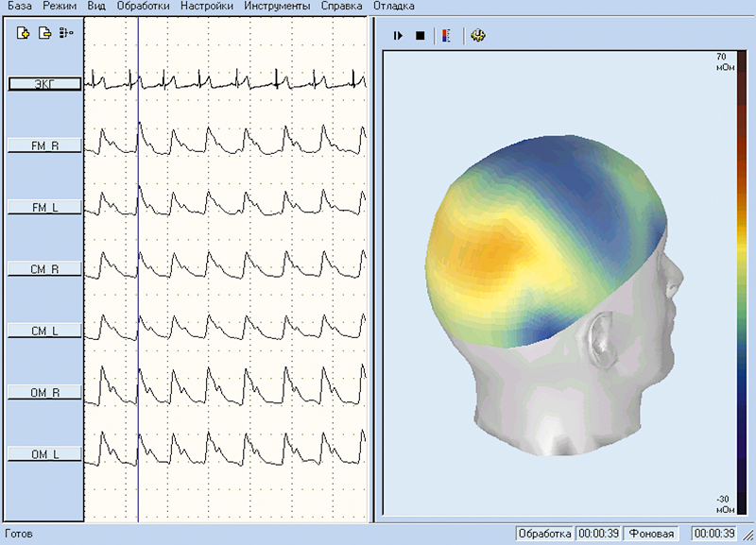756x545 pixels.
Task: Open the Обработки menu
Action: click(x=144, y=7)
